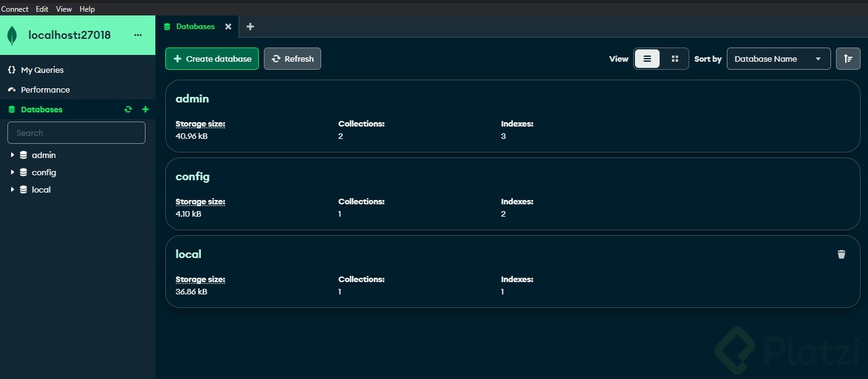Focus the sidebar Search field
The image size is (868, 379).
click(76, 133)
